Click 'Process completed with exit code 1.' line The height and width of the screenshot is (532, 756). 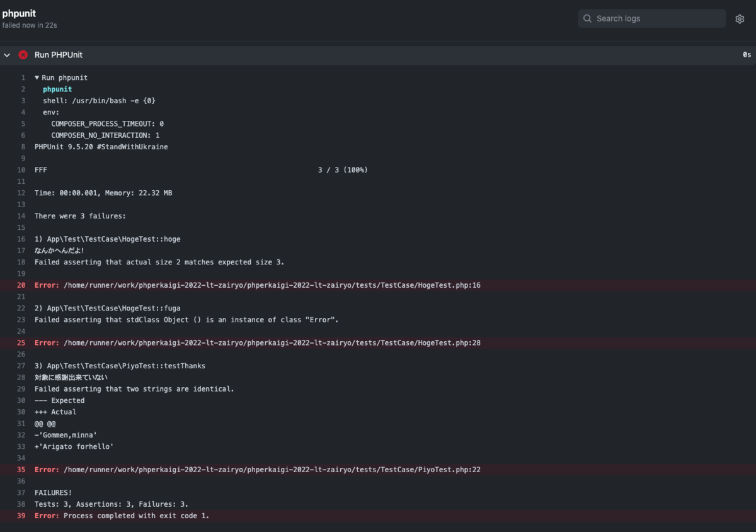[136, 516]
